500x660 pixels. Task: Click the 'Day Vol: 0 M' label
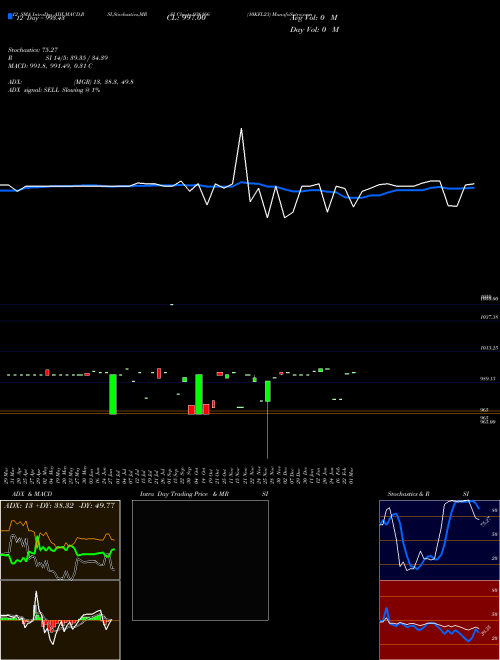coord(314,30)
